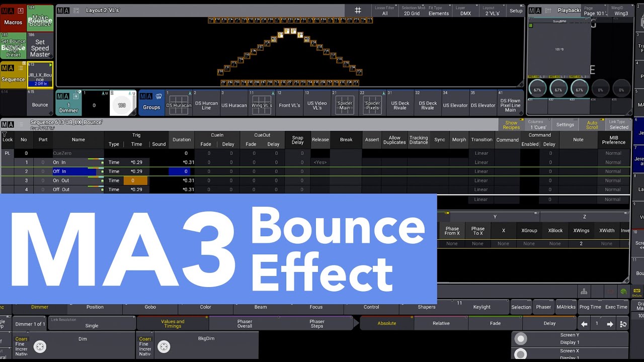
Task: Open the Layout 2 'VL's' dropdown
Action: 492,11
